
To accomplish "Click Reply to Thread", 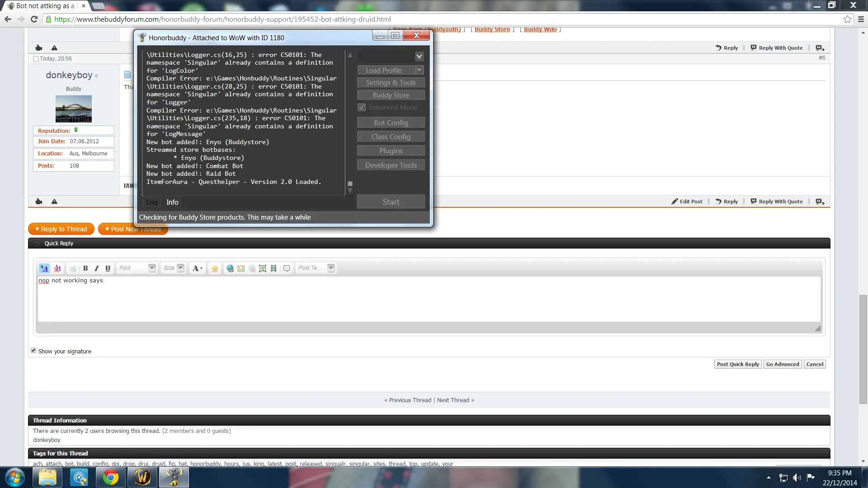I will coord(61,229).
